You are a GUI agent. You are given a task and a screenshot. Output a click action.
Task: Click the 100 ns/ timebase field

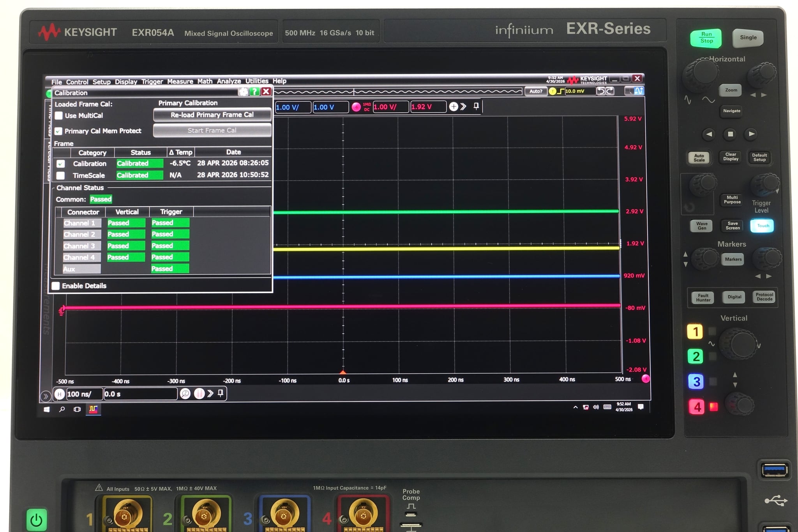85,394
